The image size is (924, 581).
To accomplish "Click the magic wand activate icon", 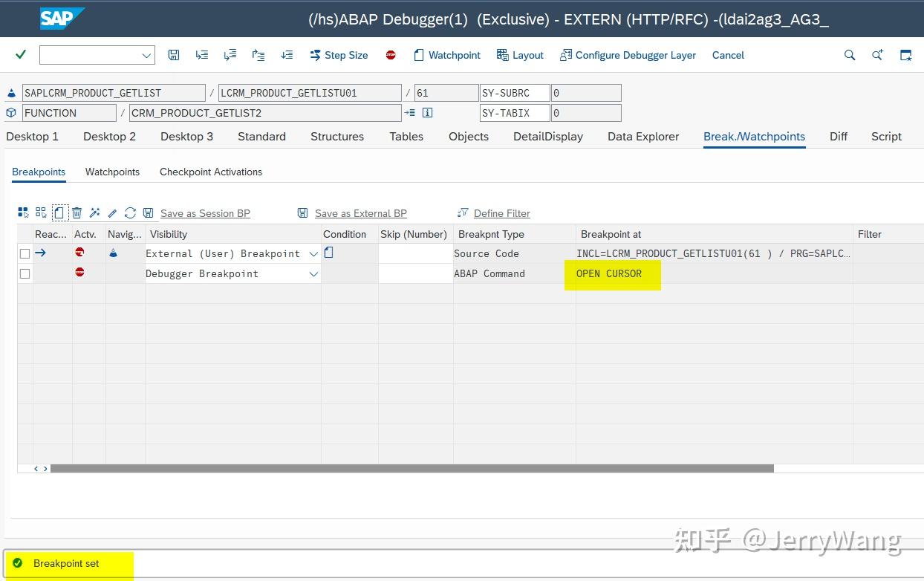I will point(94,212).
